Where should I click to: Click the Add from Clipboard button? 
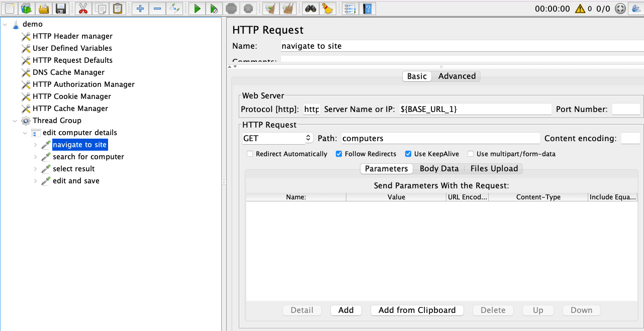click(x=417, y=310)
